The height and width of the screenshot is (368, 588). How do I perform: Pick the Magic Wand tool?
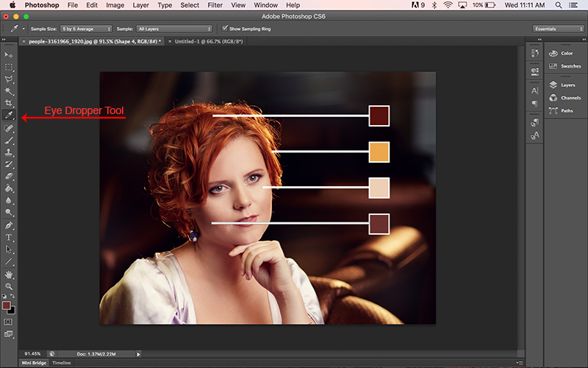(x=9, y=91)
